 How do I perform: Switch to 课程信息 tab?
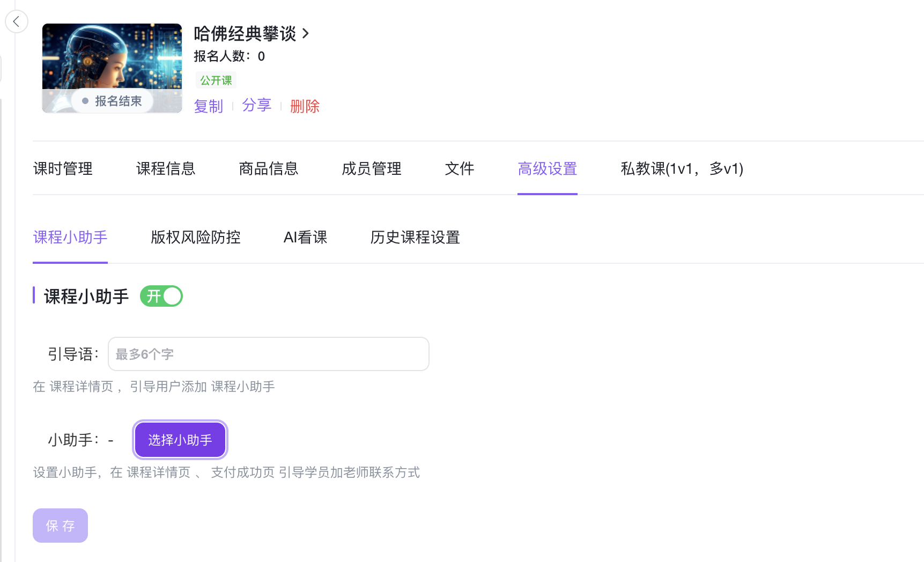166,168
